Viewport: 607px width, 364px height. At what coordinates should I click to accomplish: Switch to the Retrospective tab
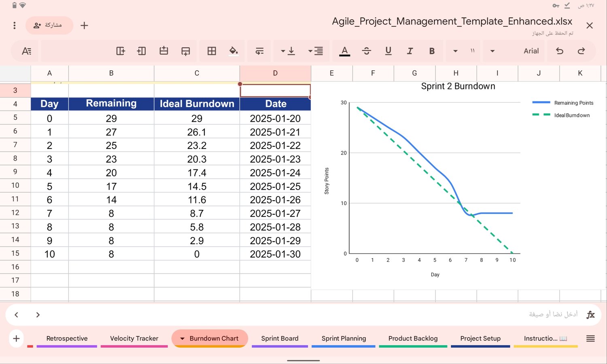pyautogui.click(x=67, y=339)
